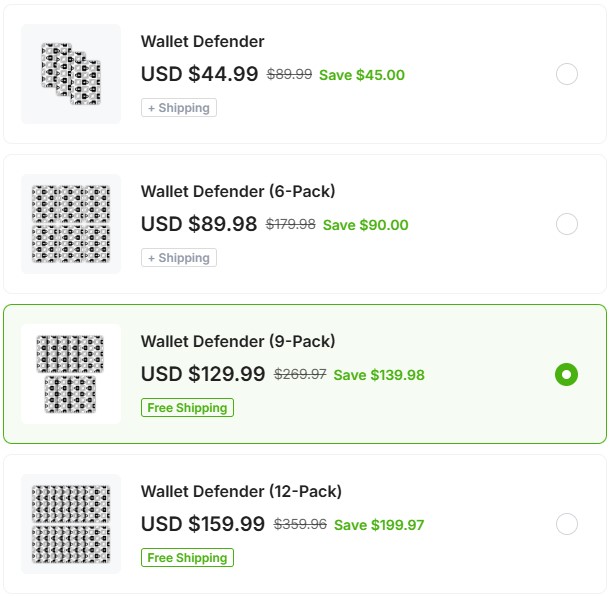This screenshot has width=612, height=597.
Task: Select the Wallet Defender single pack radio button
Action: click(566, 74)
